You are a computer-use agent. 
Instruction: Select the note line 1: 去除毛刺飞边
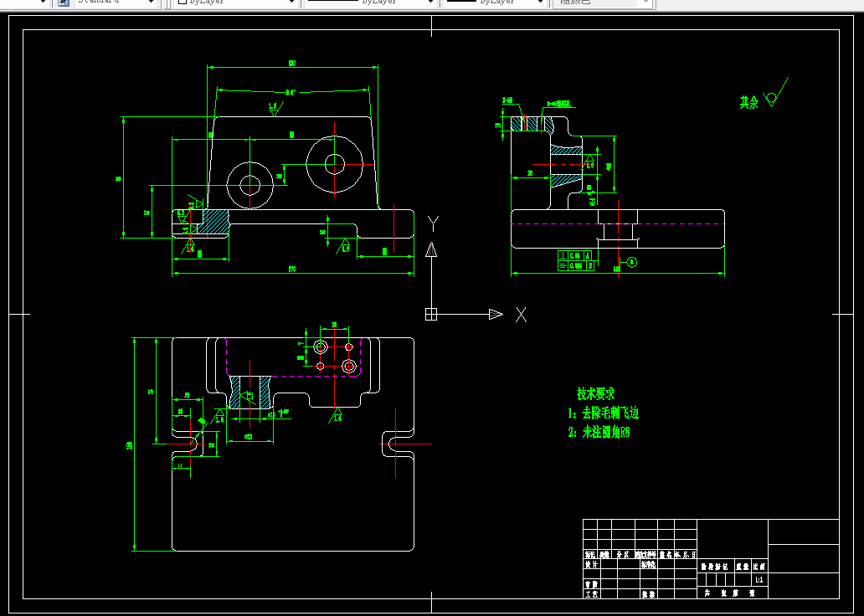(x=604, y=413)
